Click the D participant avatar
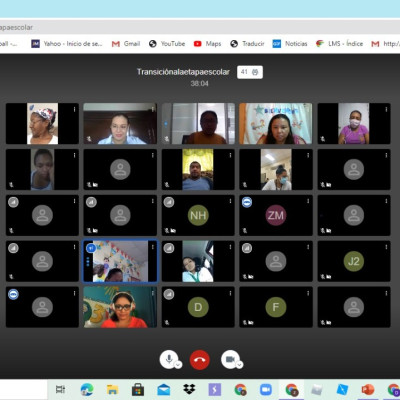 tap(198, 307)
